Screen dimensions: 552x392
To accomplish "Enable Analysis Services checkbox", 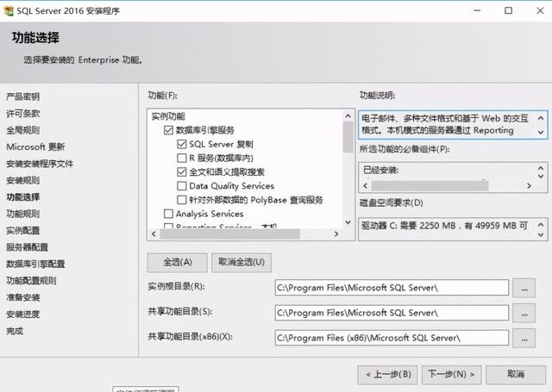I will [168, 214].
